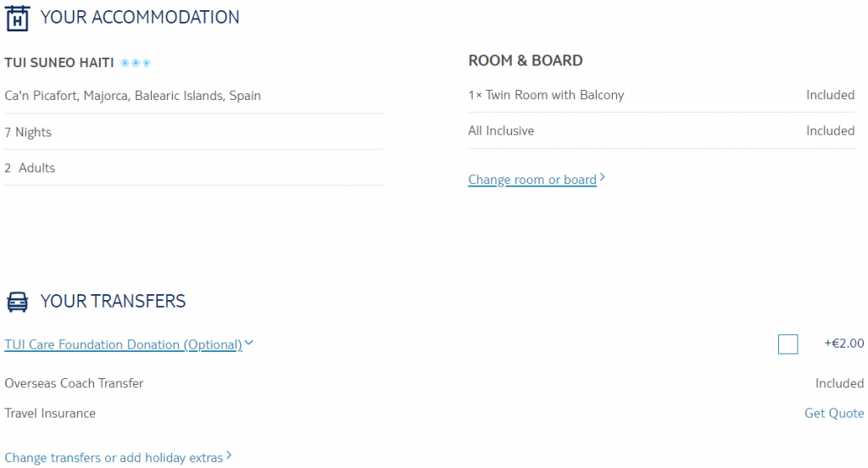Click the All Inclusive board row
The height and width of the screenshot is (468, 868).
point(661,131)
